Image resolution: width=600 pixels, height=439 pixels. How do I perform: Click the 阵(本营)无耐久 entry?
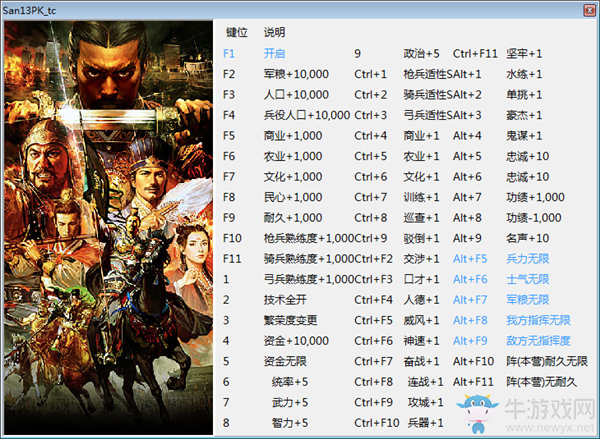pos(541,382)
